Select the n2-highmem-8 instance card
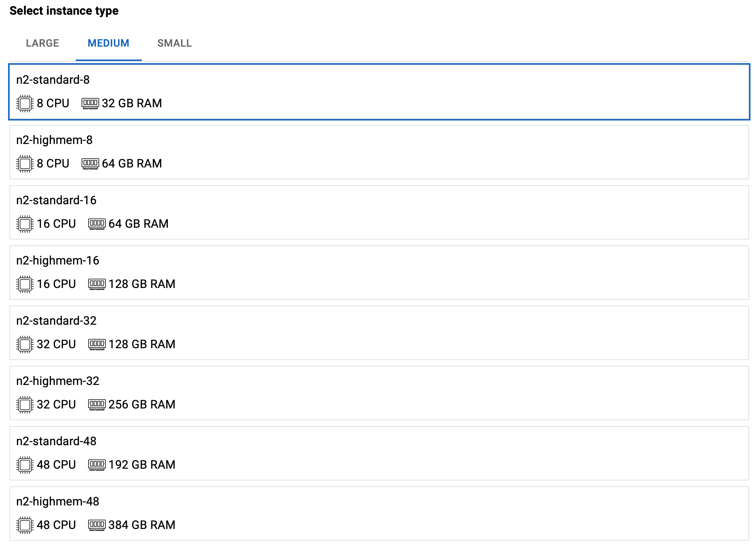The height and width of the screenshot is (551, 756). coord(379,152)
